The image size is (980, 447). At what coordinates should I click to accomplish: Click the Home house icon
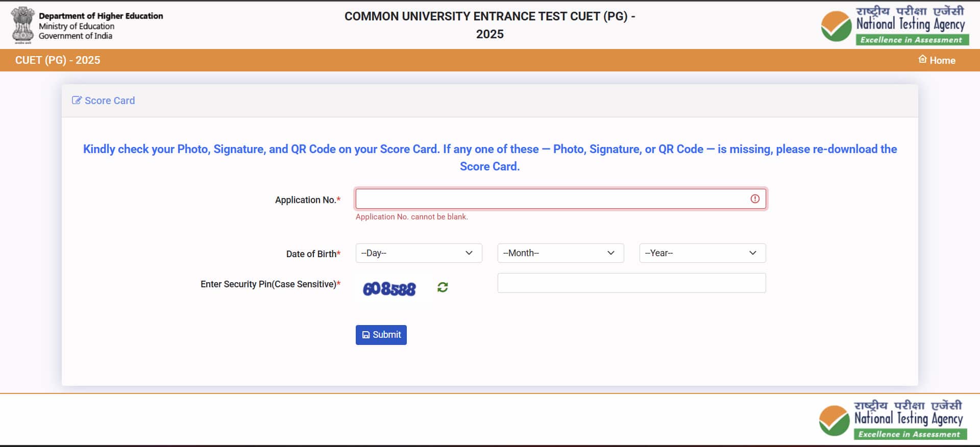(x=922, y=59)
